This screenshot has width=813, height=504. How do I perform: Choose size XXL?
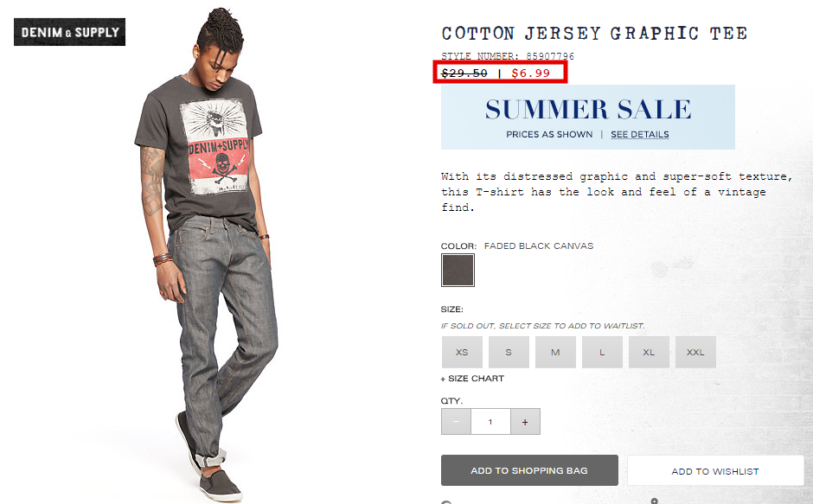695,352
